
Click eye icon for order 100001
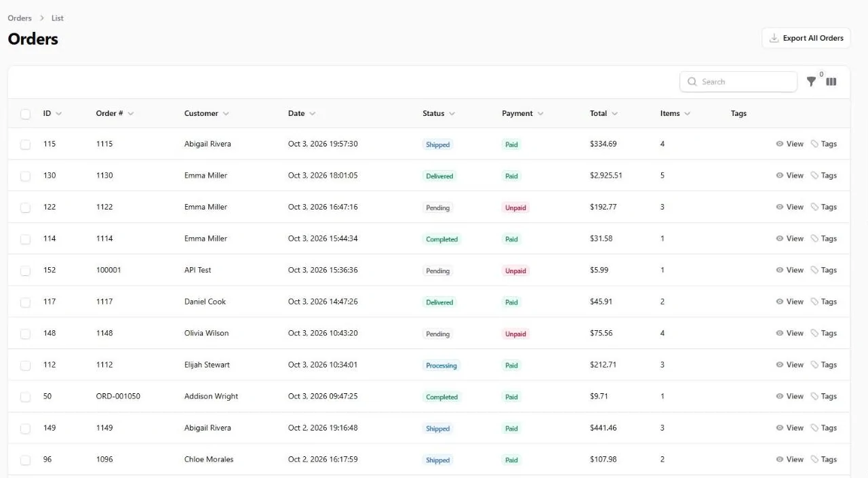(x=780, y=270)
